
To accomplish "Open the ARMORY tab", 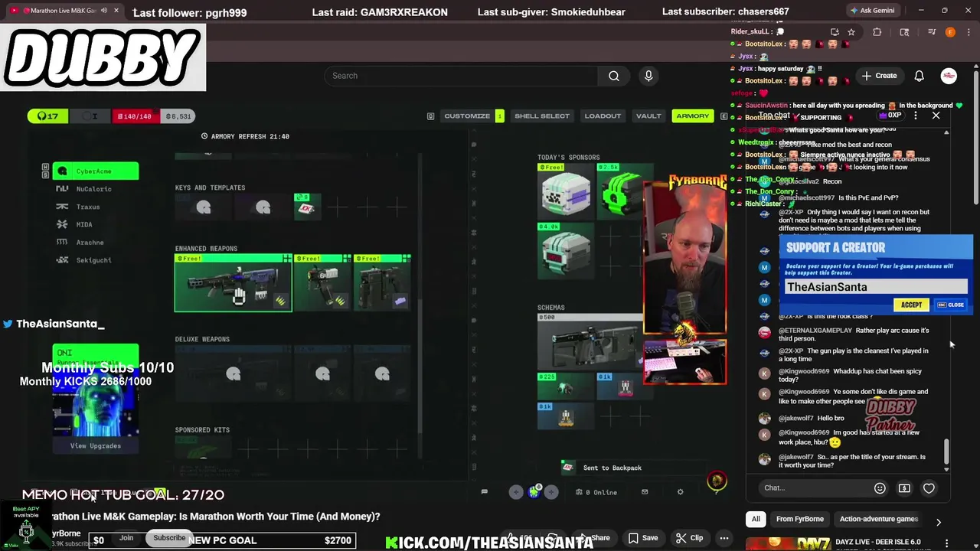I will (x=692, y=116).
